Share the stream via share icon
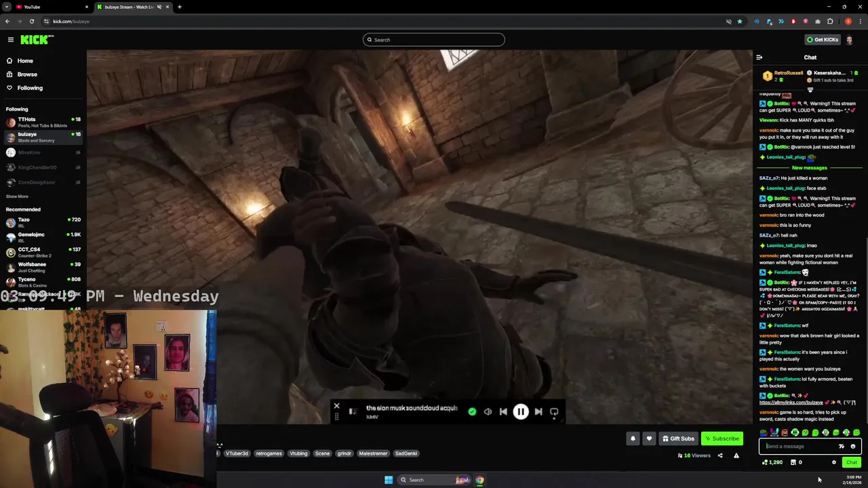This screenshot has height=488, width=868. click(x=720, y=455)
